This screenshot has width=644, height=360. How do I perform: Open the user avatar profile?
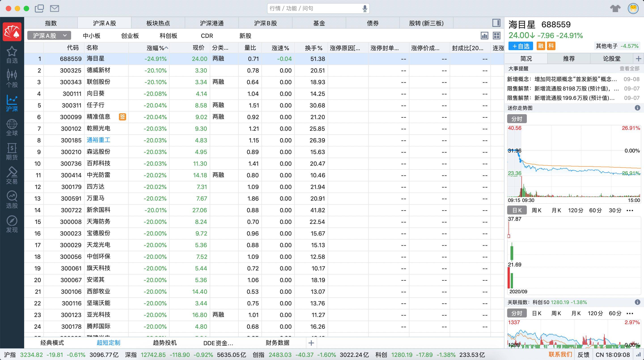click(x=633, y=9)
